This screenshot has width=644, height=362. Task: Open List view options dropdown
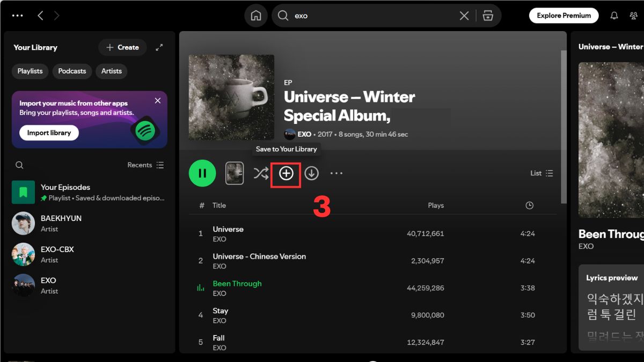(x=541, y=173)
